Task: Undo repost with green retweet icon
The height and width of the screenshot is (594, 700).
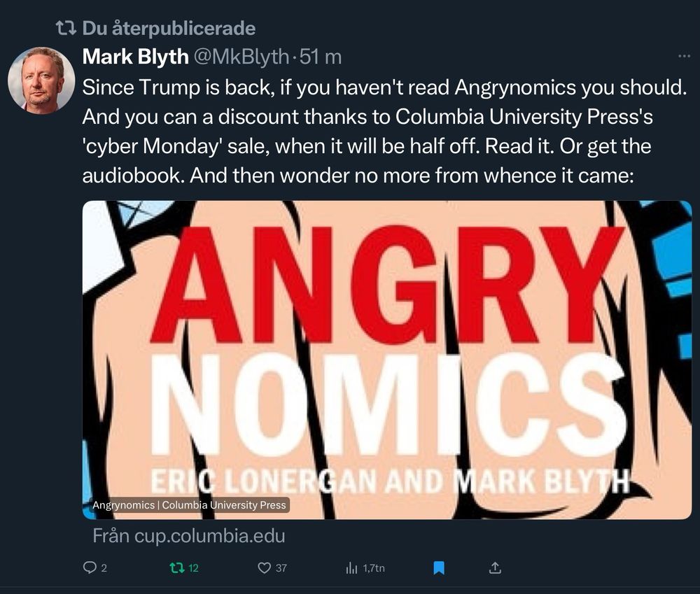Action: (177, 567)
